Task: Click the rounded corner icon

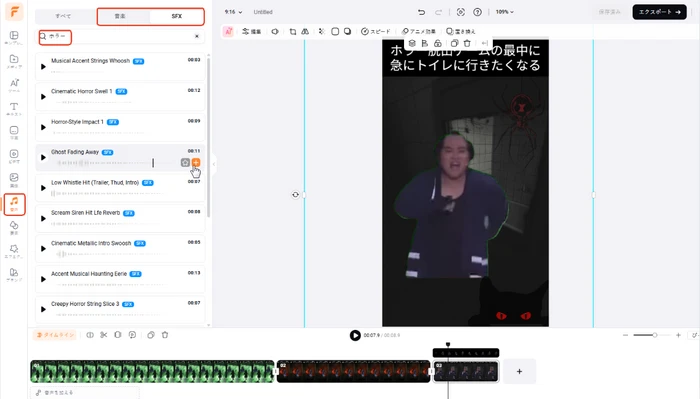Action: [x=335, y=31]
